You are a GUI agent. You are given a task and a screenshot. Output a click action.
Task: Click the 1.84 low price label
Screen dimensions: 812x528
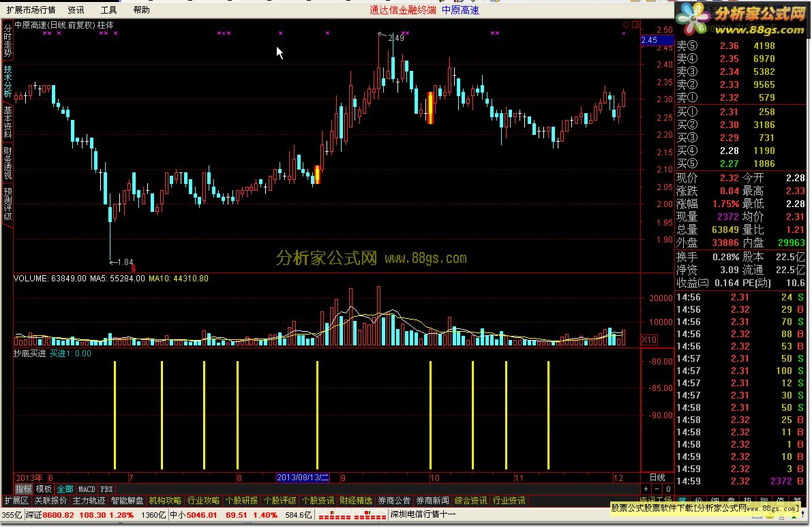[125, 262]
